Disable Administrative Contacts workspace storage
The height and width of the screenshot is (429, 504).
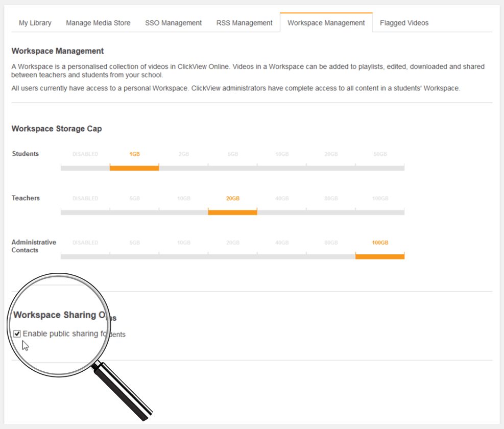(85, 256)
